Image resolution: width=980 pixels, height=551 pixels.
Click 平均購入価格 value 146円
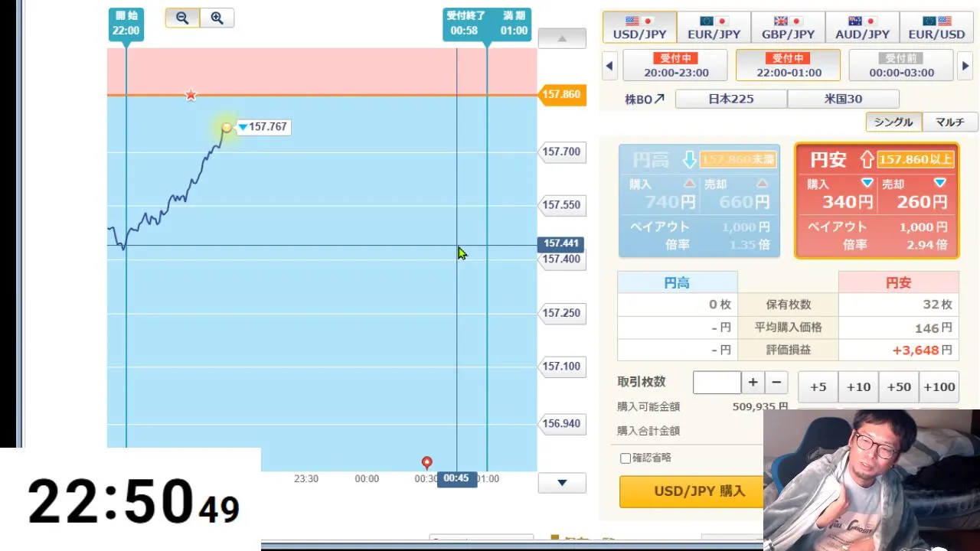pos(933,328)
